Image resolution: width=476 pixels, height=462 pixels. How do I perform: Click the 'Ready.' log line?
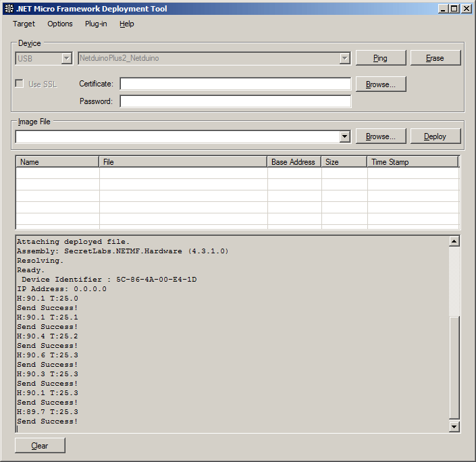click(x=30, y=270)
